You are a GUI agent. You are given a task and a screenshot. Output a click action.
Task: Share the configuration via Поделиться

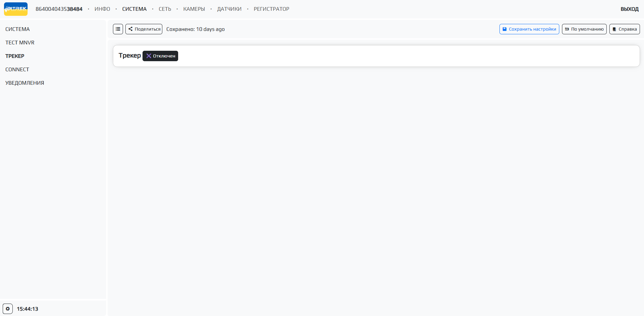point(144,29)
